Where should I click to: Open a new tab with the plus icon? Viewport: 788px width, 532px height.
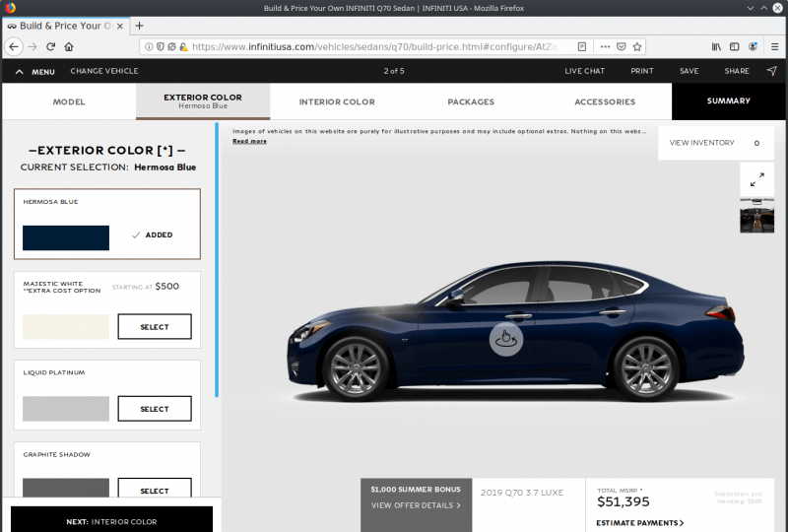(139, 26)
